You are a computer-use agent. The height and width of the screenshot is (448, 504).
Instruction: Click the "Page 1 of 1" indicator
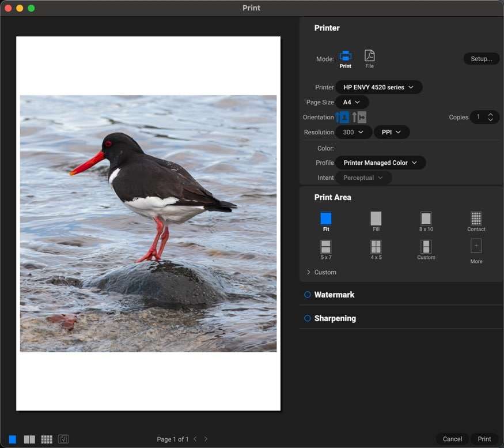tap(172, 439)
